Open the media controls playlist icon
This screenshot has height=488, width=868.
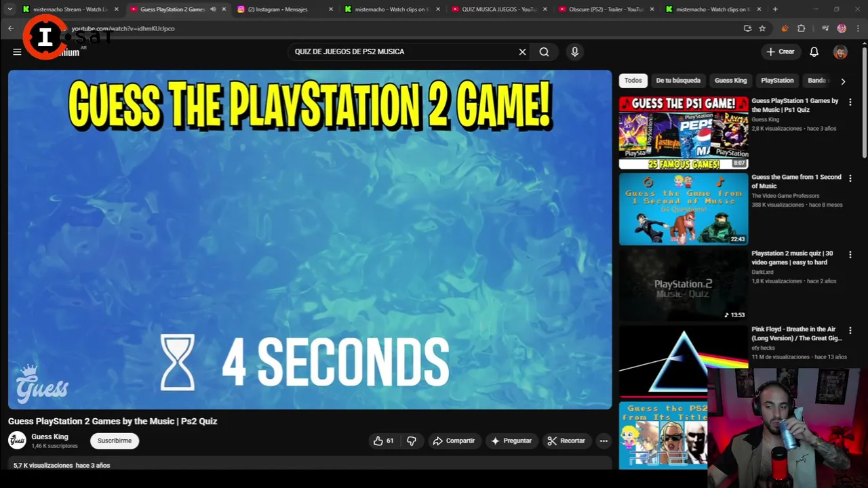pos(825,28)
